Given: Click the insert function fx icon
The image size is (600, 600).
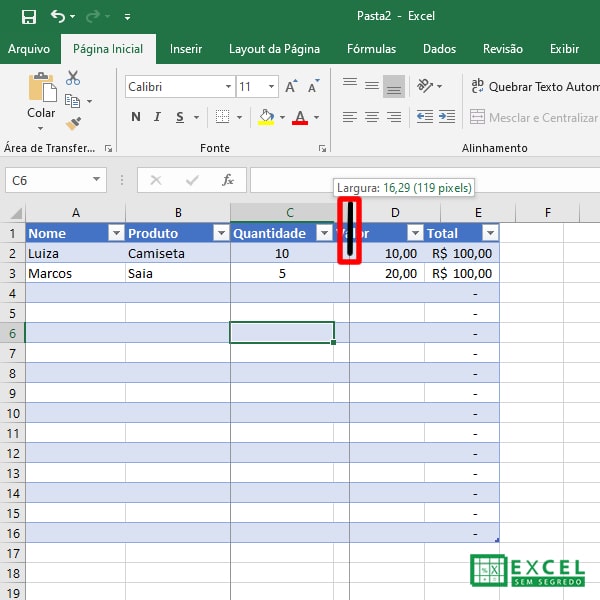Looking at the screenshot, I should pyautogui.click(x=228, y=180).
